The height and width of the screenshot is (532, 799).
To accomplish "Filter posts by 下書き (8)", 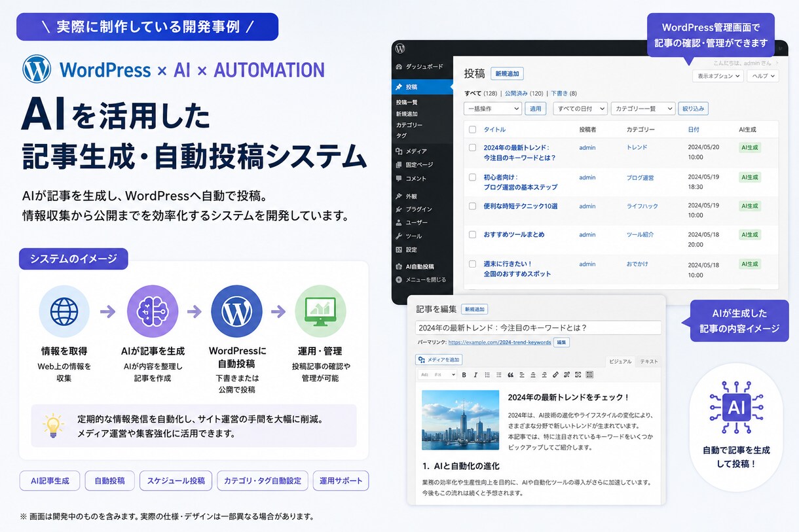I will [x=564, y=94].
